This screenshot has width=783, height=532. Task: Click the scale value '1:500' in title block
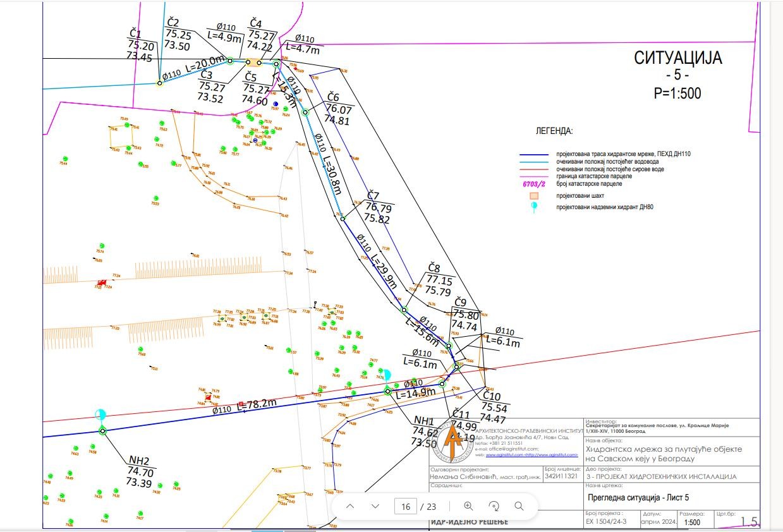pyautogui.click(x=692, y=523)
